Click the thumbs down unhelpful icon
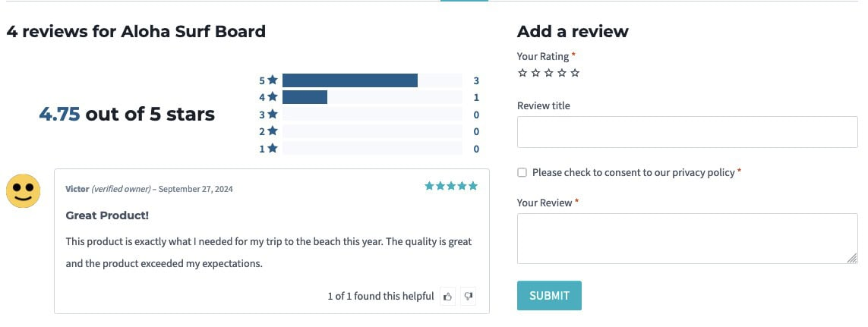868x327 pixels. tap(469, 297)
